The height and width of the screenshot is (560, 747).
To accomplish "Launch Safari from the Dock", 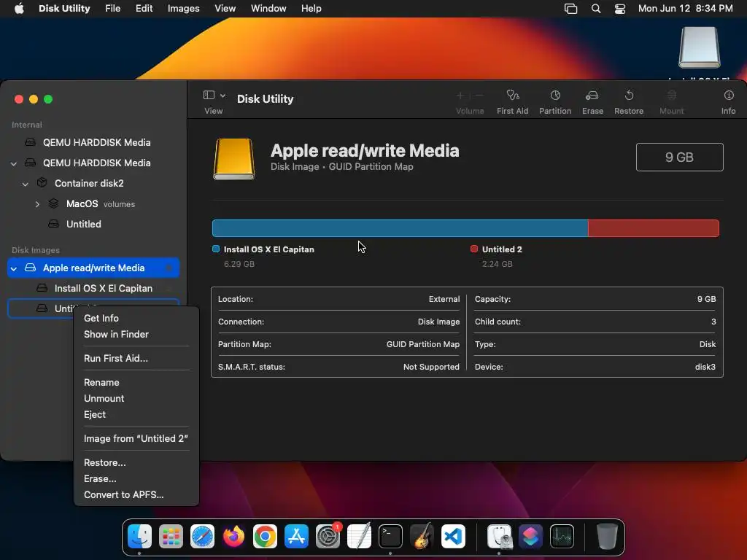I will [203, 537].
